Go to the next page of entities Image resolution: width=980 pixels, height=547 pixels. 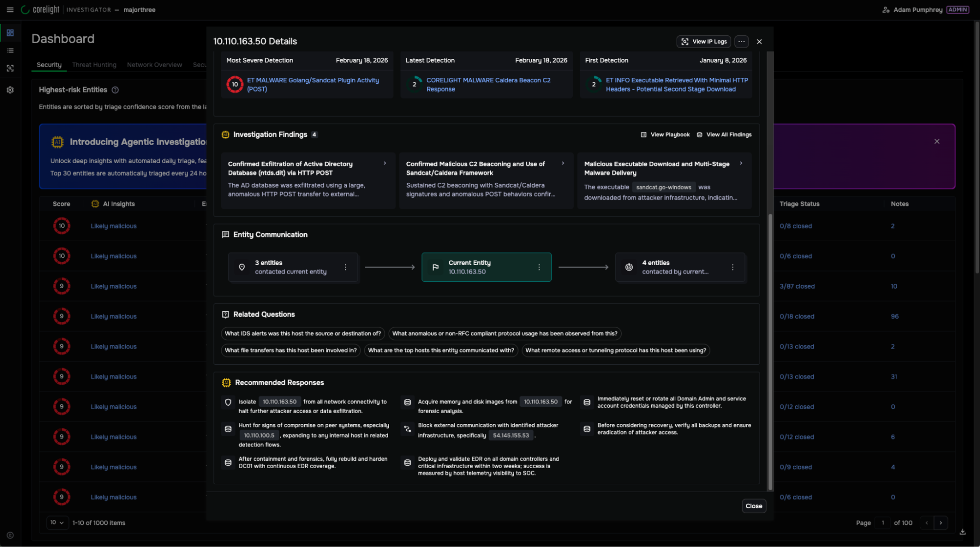tap(940, 522)
